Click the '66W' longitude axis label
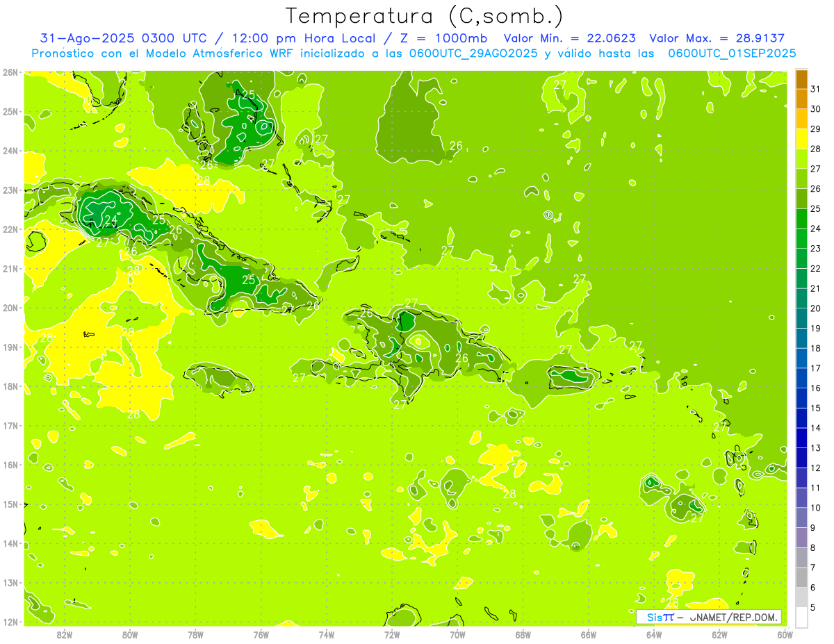 pyautogui.click(x=589, y=634)
